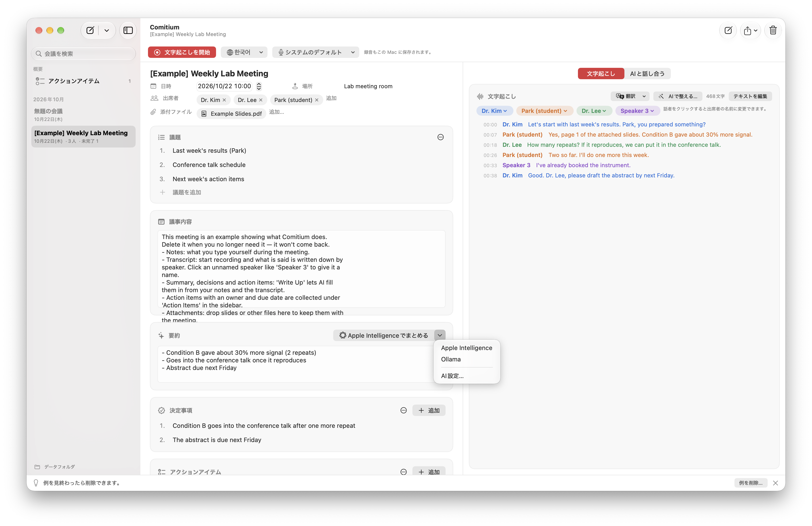
Task: Start transcription with the red 文字起こしを開始 button
Action: click(x=182, y=52)
